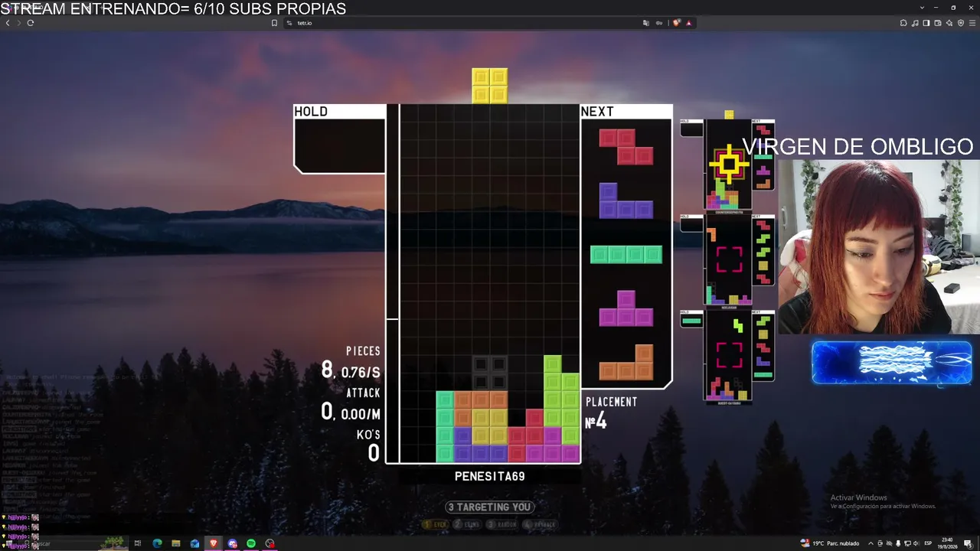Click the bottom opponent mini board
The image size is (980, 551).
(728, 356)
